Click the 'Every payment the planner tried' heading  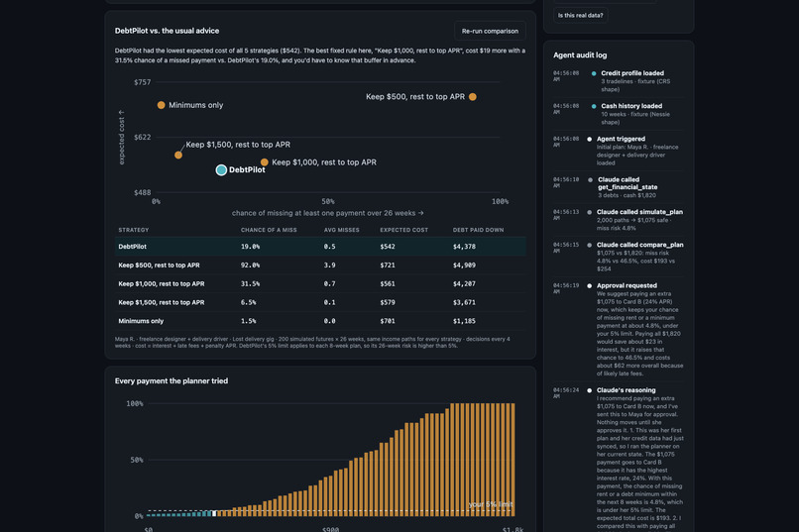pos(171,380)
